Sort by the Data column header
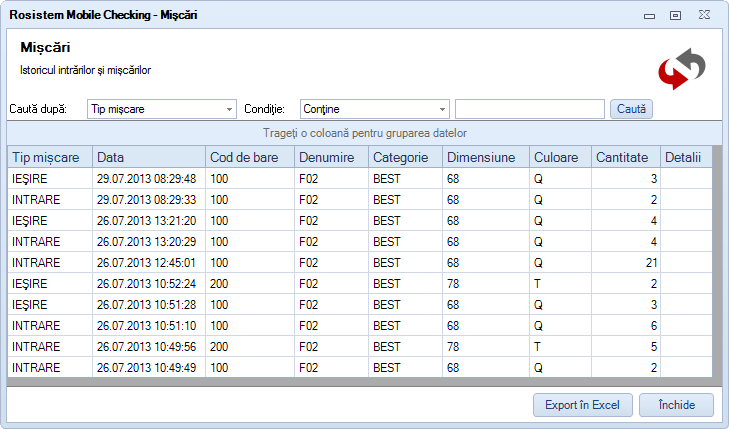The height and width of the screenshot is (429, 729). pos(148,157)
